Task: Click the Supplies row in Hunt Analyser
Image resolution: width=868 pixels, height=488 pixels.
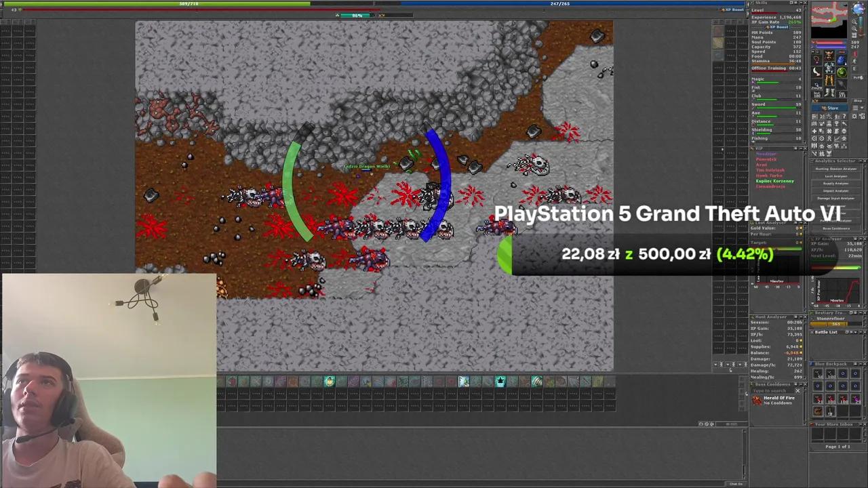Action: (x=776, y=347)
